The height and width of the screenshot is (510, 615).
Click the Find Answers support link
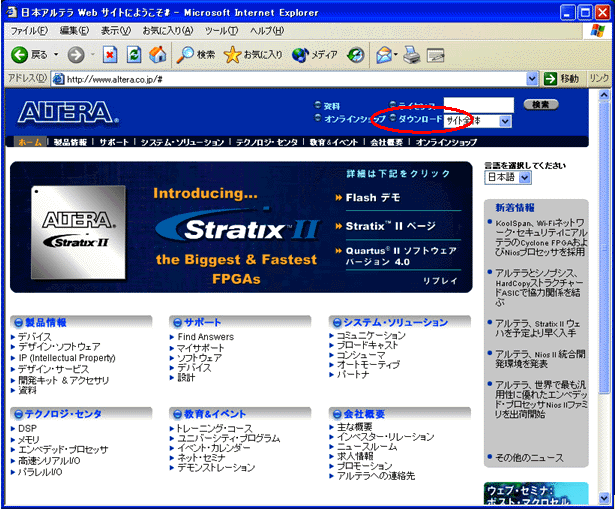(x=206, y=337)
